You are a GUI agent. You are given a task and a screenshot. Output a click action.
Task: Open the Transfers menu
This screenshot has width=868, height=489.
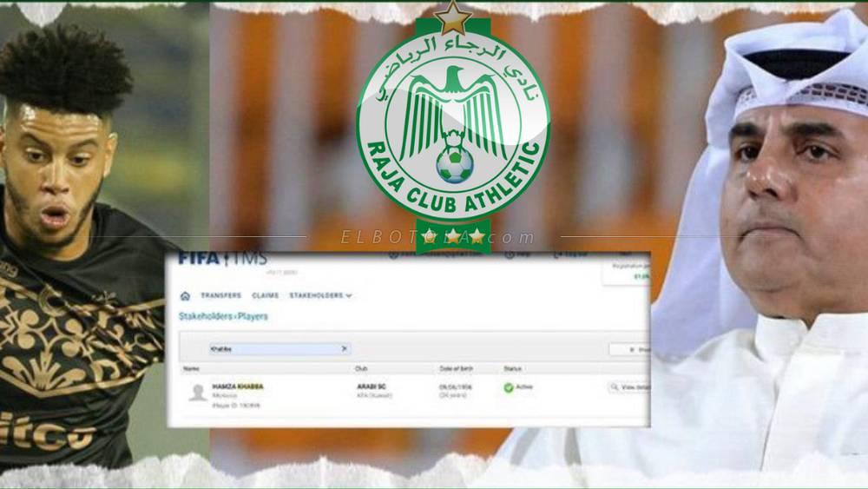(x=220, y=295)
